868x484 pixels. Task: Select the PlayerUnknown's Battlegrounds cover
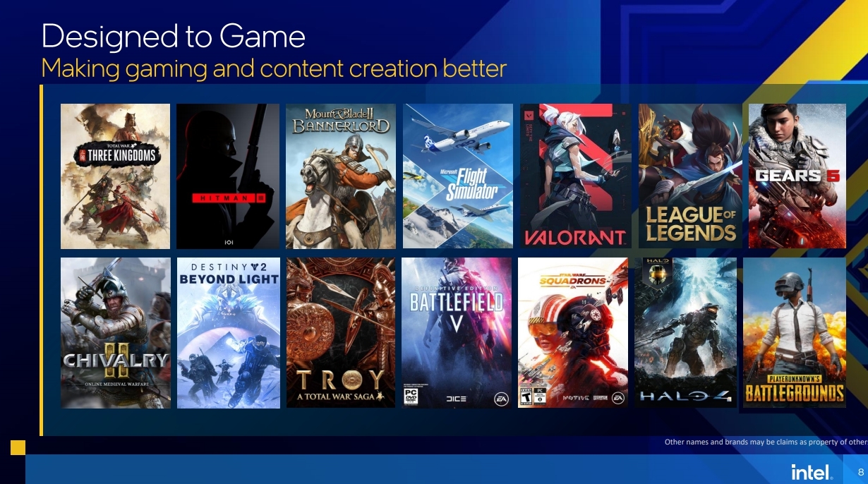(x=794, y=333)
